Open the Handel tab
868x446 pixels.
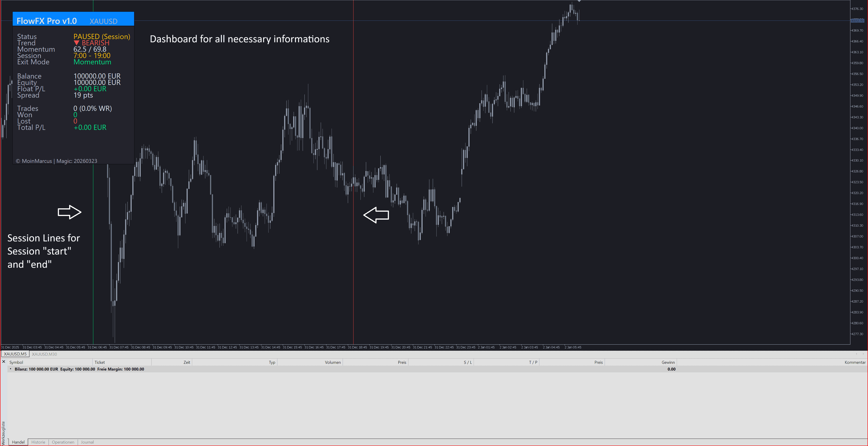coord(18,442)
